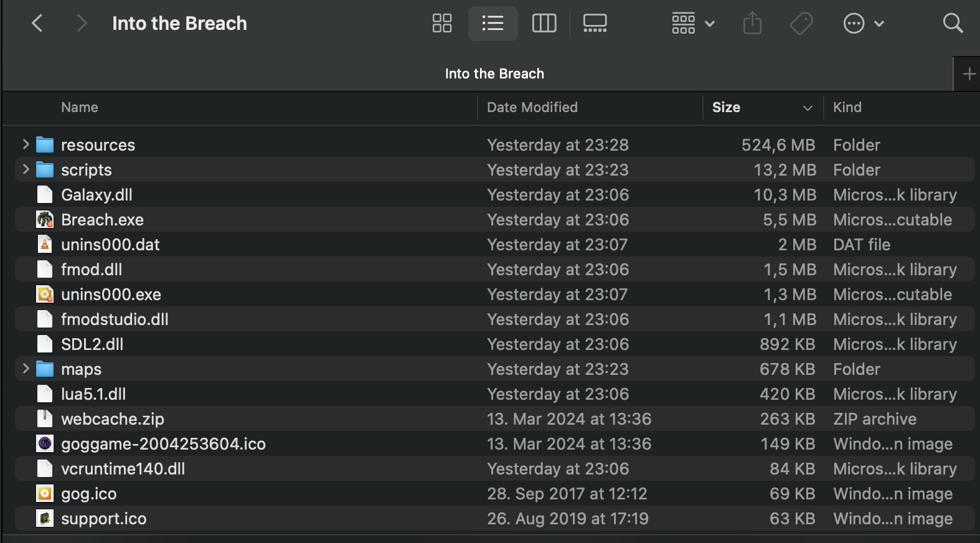Click the SDL2.dll file icon

(x=45, y=344)
